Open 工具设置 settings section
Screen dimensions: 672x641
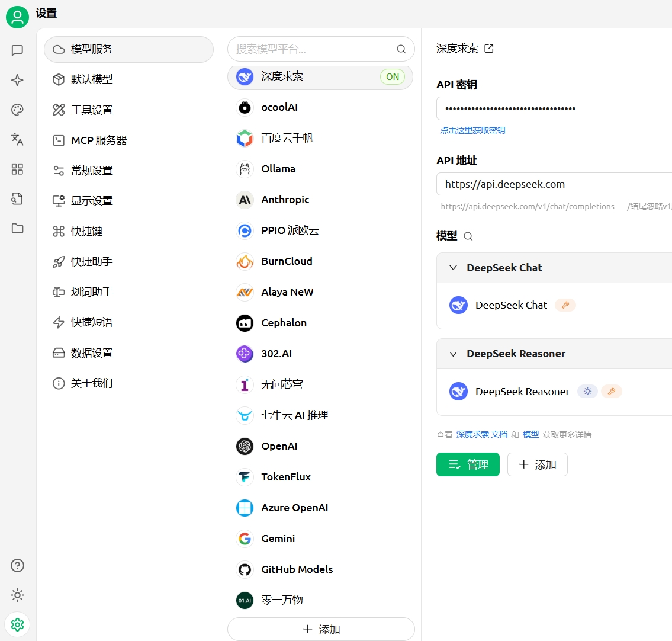point(128,110)
